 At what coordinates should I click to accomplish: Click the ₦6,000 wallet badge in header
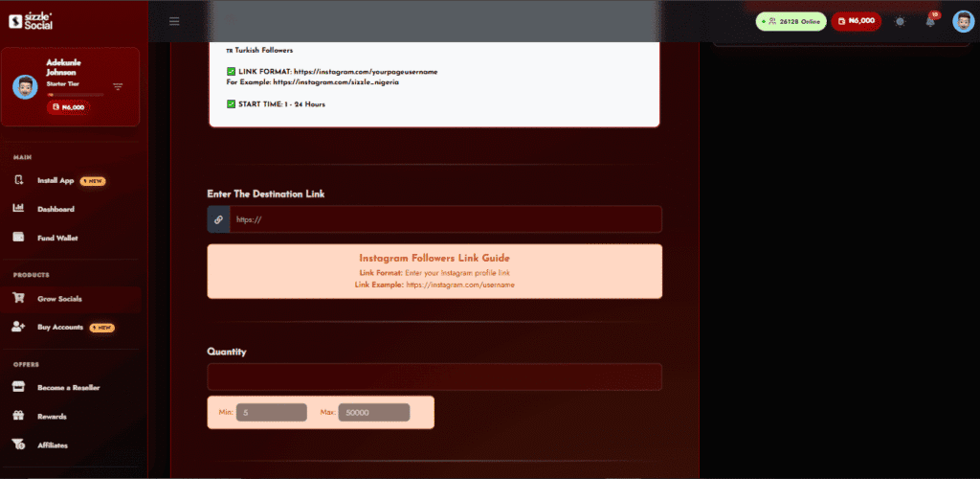[857, 21]
